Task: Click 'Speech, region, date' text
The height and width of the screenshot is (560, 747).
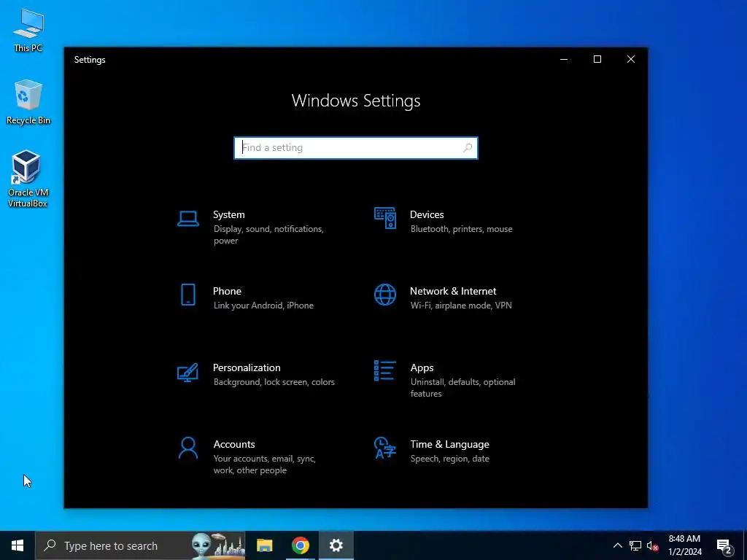Action: [x=449, y=459]
